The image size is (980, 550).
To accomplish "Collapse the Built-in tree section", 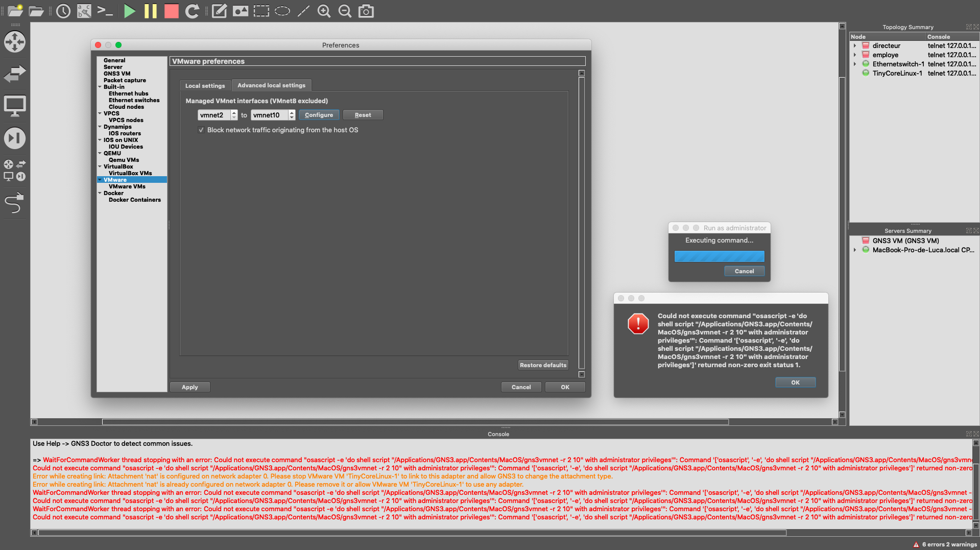I will click(x=100, y=87).
